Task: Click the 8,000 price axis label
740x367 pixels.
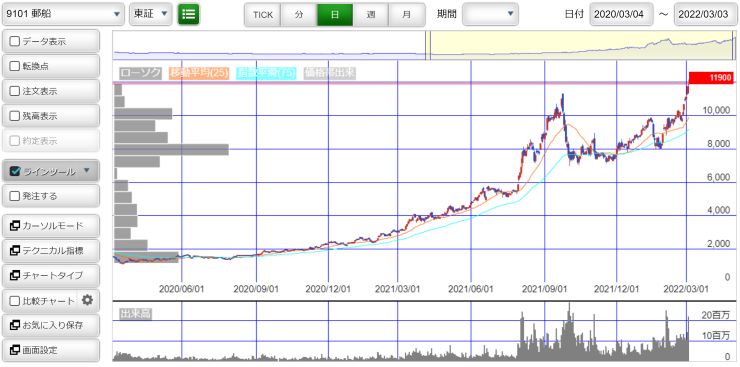Action: tap(719, 144)
